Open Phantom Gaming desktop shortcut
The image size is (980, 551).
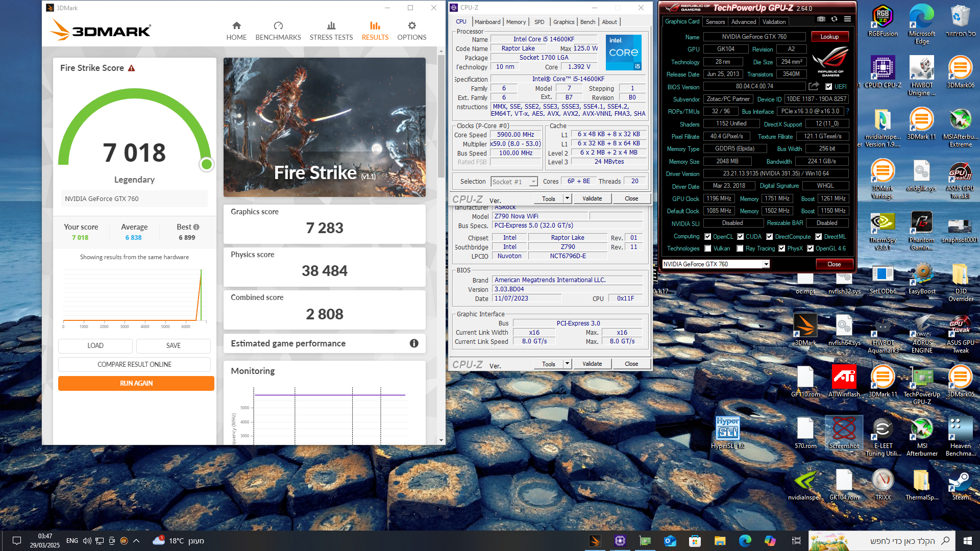[x=922, y=231]
